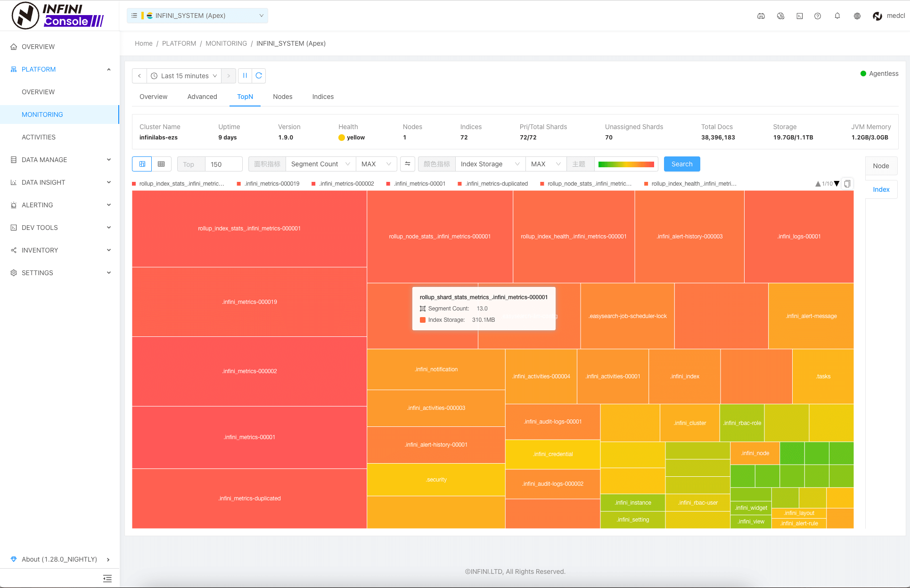Image resolution: width=910 pixels, height=588 pixels.
Task: Select the green-to-red color gradient theme
Action: coord(626,164)
